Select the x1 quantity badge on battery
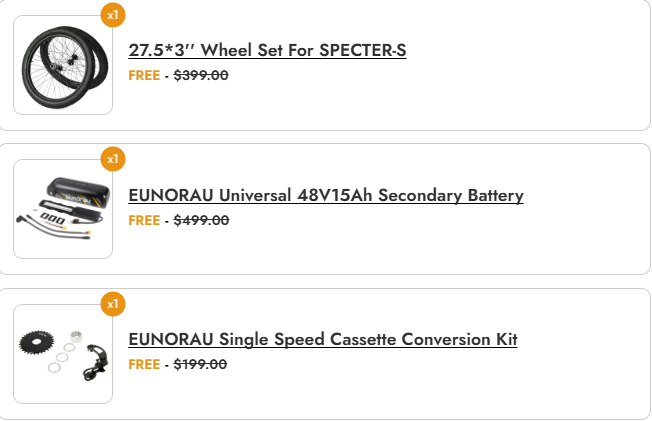This screenshot has height=421, width=652. [x=113, y=158]
